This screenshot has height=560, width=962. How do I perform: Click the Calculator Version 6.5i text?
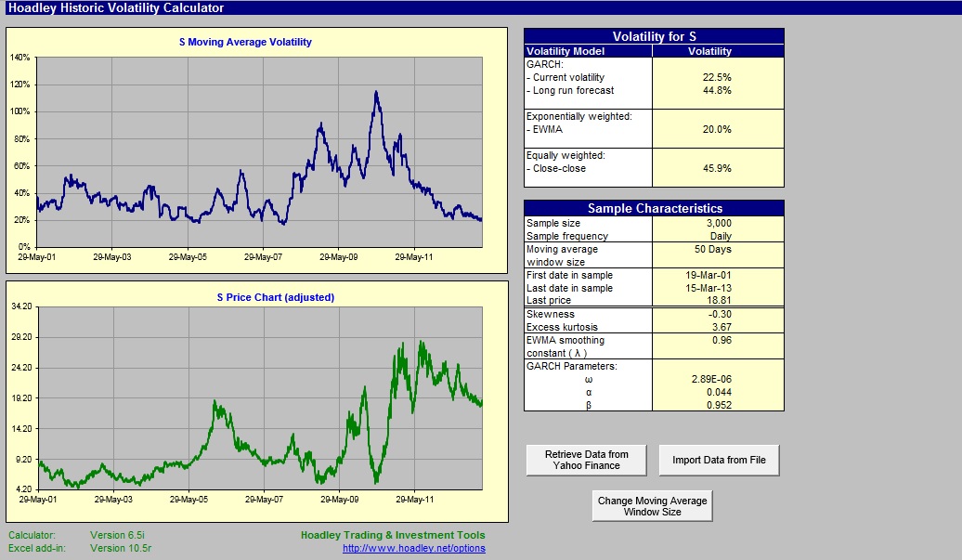click(76, 536)
